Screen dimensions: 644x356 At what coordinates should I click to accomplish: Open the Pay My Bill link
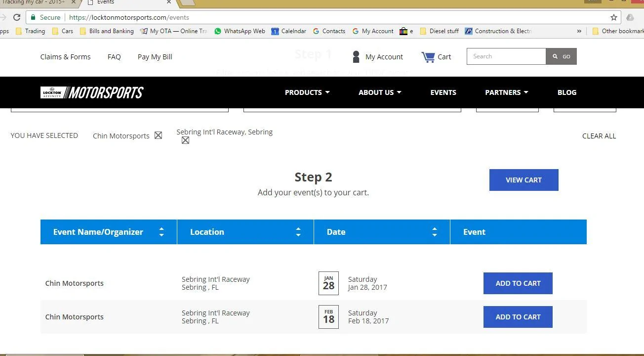tap(155, 57)
